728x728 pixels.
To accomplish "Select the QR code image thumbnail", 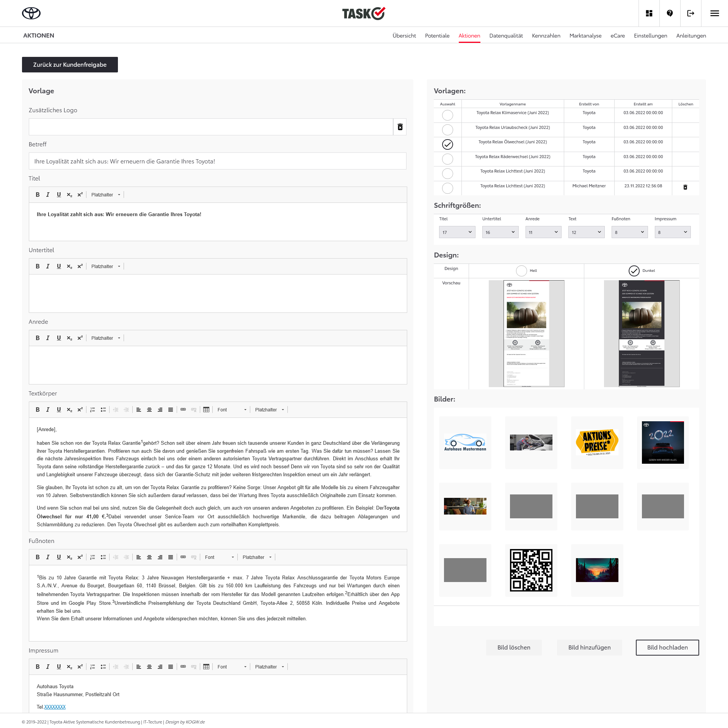I will (531, 570).
